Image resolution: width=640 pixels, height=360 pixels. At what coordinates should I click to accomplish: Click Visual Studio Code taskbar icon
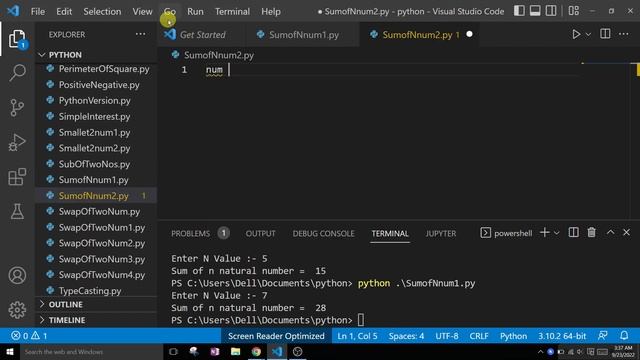(277, 352)
